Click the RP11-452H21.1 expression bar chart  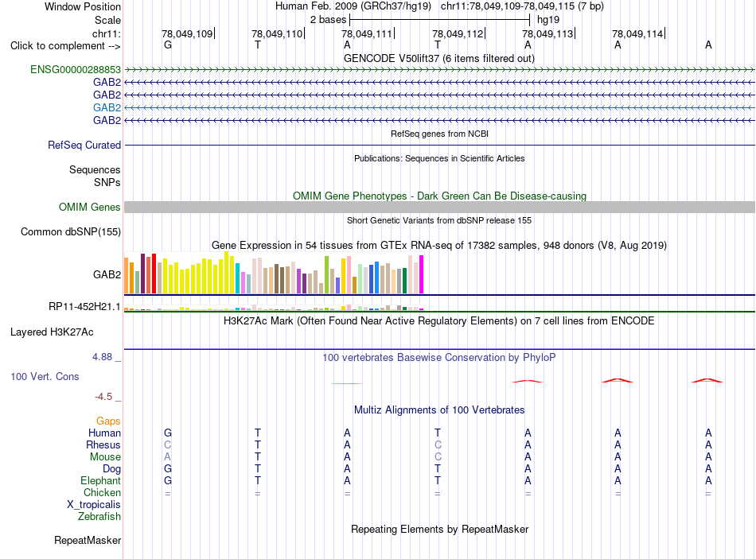(x=274, y=308)
